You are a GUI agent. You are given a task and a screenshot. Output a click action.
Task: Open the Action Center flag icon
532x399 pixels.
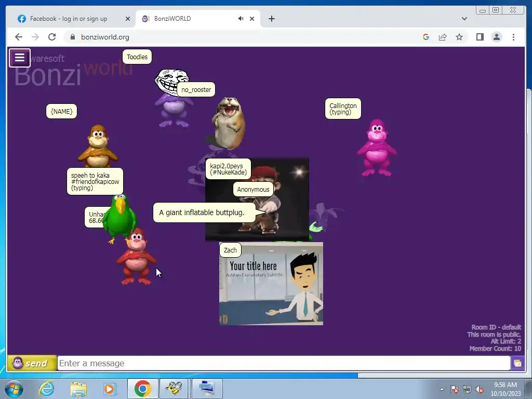pyautogui.click(x=455, y=389)
